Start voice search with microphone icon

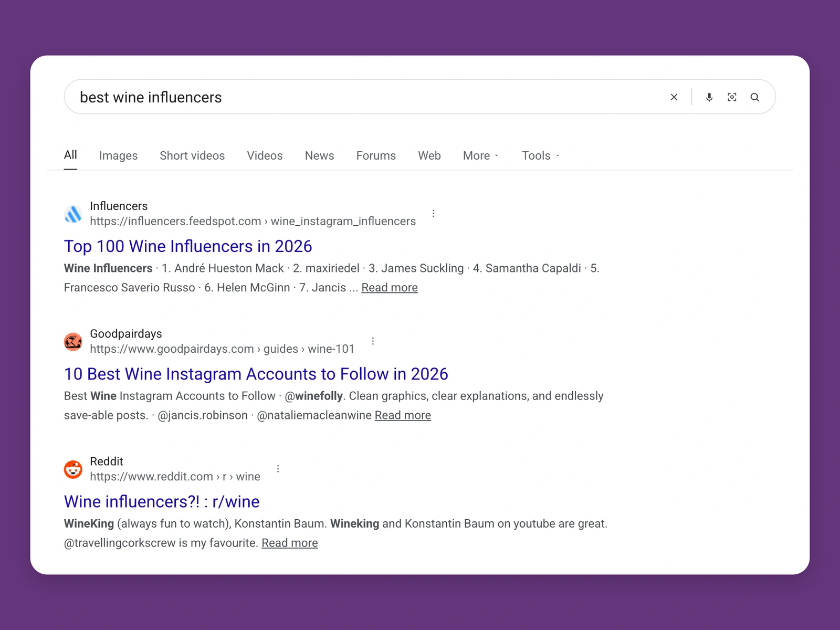(x=709, y=97)
